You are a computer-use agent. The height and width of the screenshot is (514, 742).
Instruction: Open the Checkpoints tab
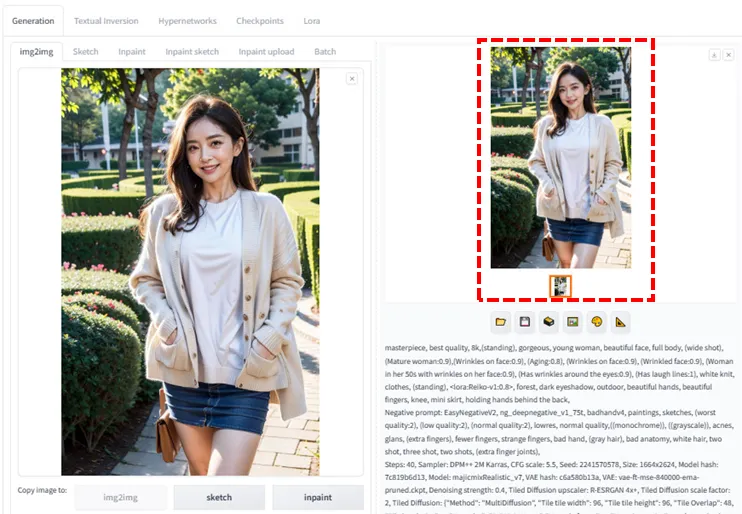click(x=260, y=21)
